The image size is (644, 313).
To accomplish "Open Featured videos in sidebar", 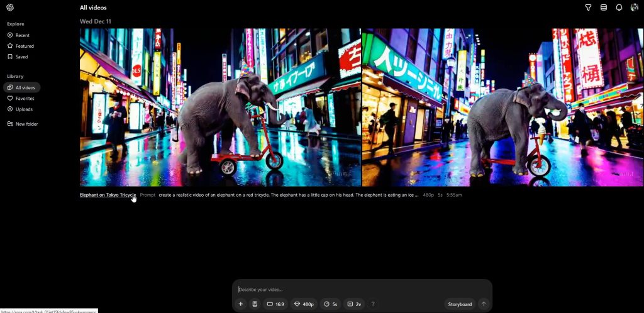I will point(25,46).
